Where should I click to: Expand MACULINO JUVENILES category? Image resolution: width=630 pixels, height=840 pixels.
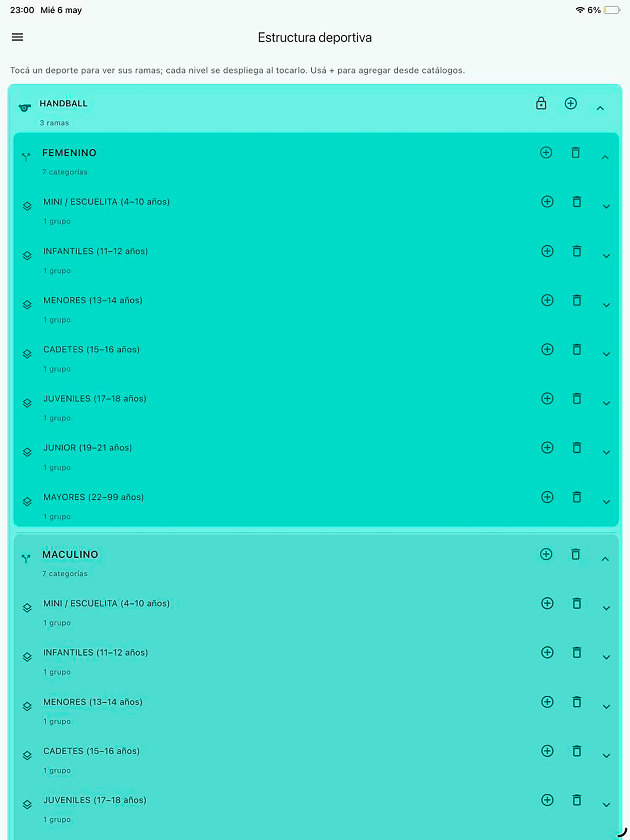[606, 805]
